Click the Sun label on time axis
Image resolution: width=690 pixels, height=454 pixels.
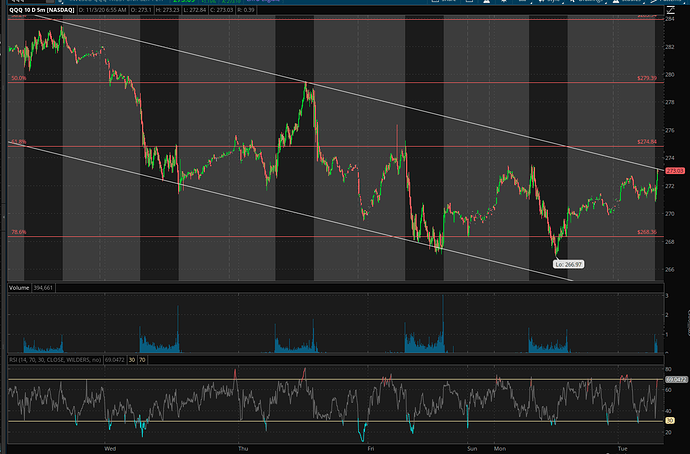pos(472,449)
